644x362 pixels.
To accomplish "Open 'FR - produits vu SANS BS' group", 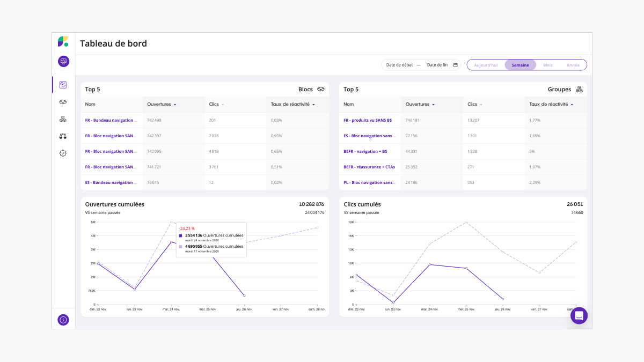I will pyautogui.click(x=368, y=120).
